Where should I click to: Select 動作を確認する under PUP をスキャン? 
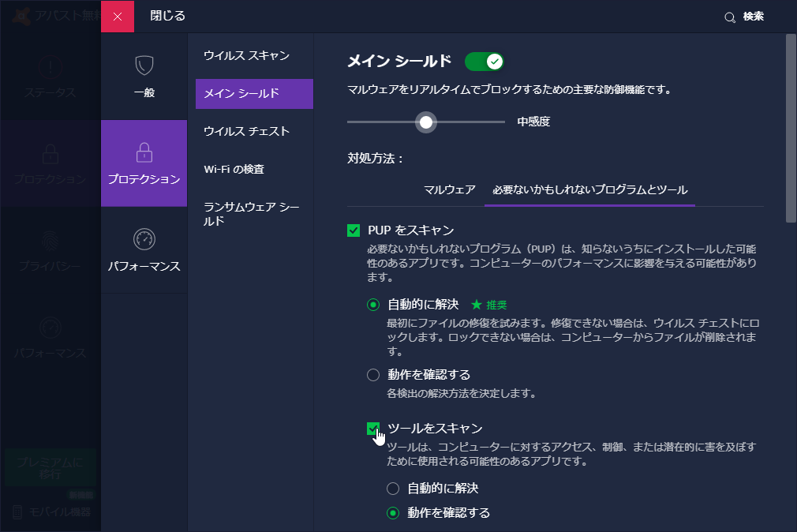click(372, 374)
